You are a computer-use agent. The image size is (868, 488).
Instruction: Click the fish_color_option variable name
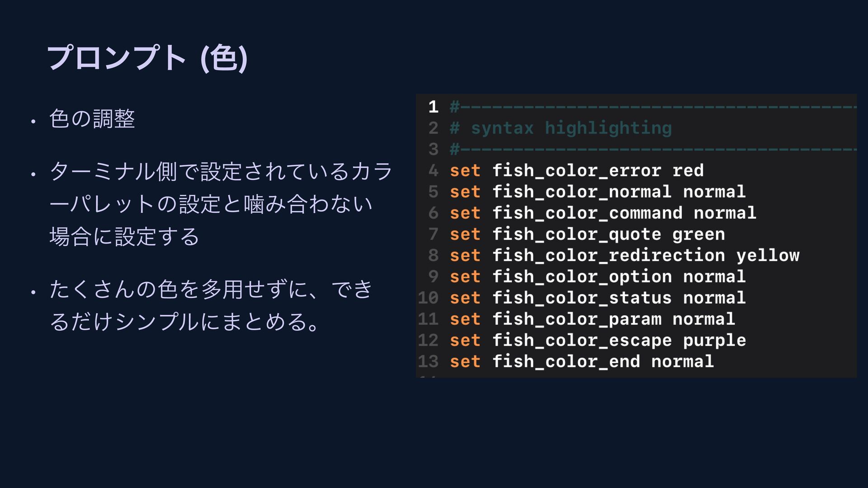[x=581, y=277]
